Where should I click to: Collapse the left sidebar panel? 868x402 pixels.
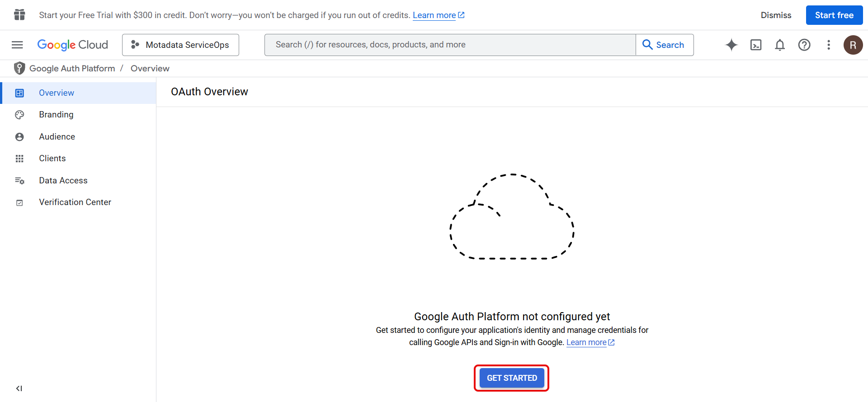click(x=19, y=388)
